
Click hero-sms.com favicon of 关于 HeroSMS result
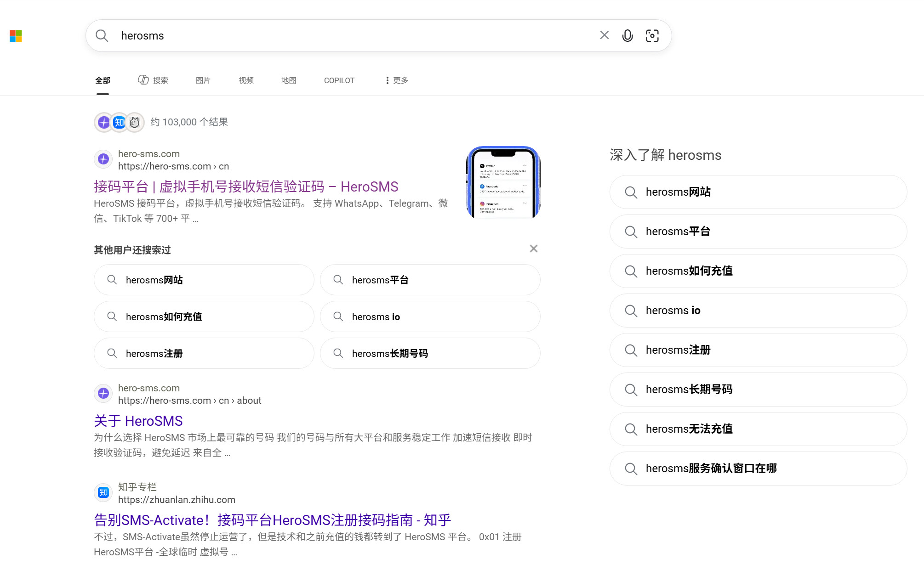click(x=103, y=394)
